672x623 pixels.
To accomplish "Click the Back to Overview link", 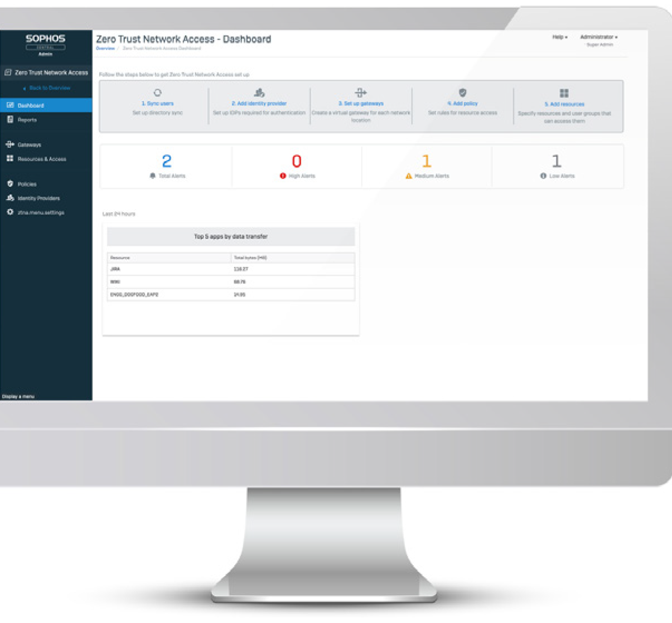I will (49, 88).
